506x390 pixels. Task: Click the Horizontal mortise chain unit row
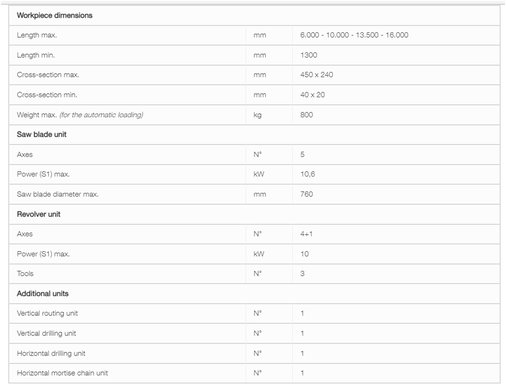(x=254, y=373)
